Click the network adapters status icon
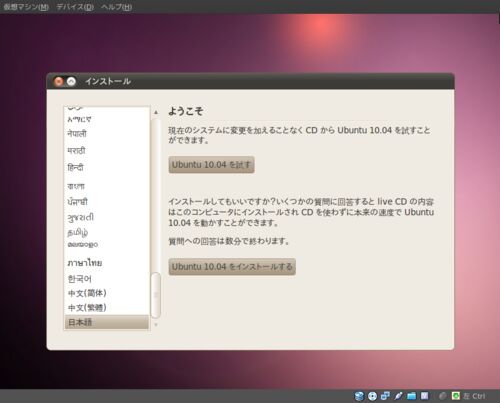The width and height of the screenshot is (500, 403). point(385,396)
